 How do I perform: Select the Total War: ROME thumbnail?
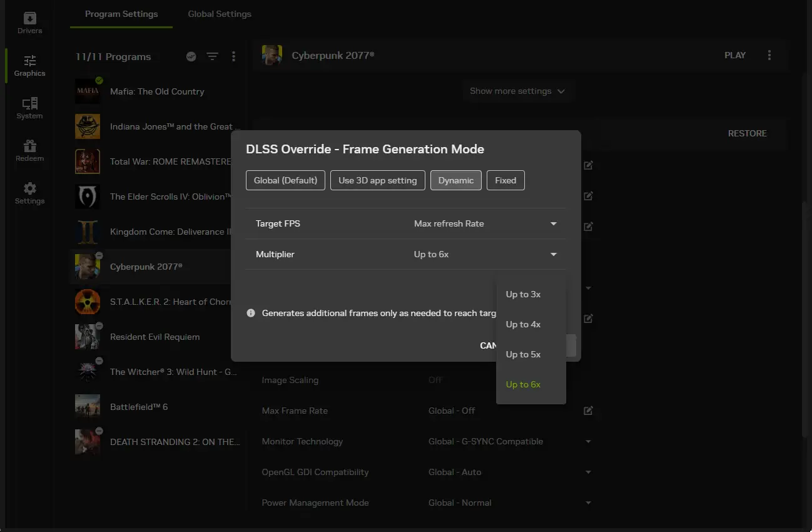pyautogui.click(x=88, y=161)
